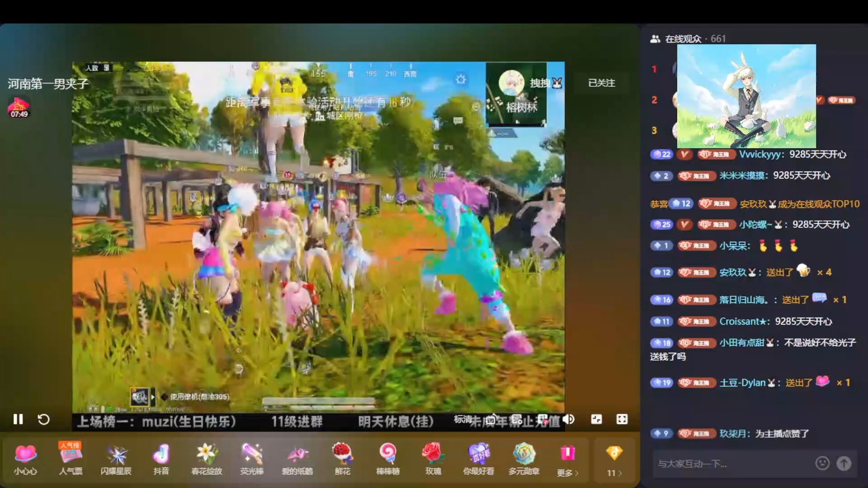Switch player to fullscreen mode
This screenshot has height=488, width=868.
(622, 419)
